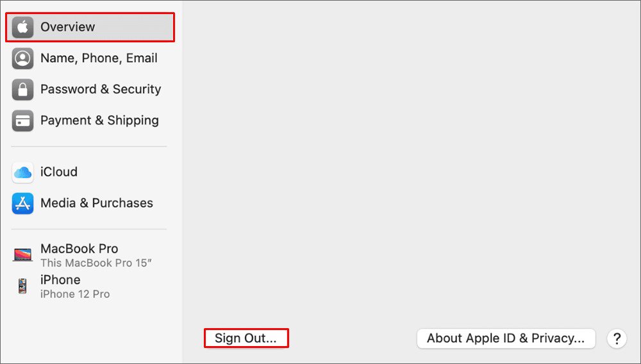641x364 pixels.
Task: Select the iPhone device name
Action: click(x=60, y=280)
